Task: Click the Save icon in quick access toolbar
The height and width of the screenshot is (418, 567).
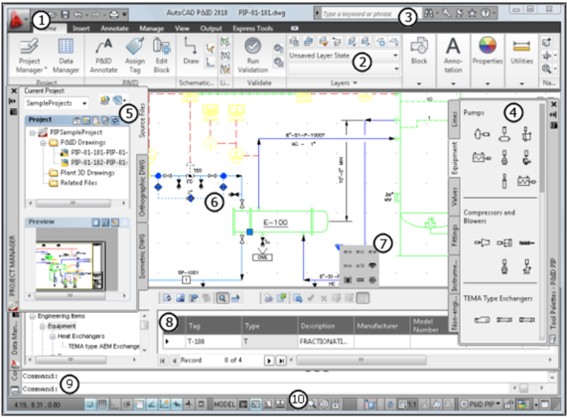Action: pyautogui.click(x=65, y=14)
